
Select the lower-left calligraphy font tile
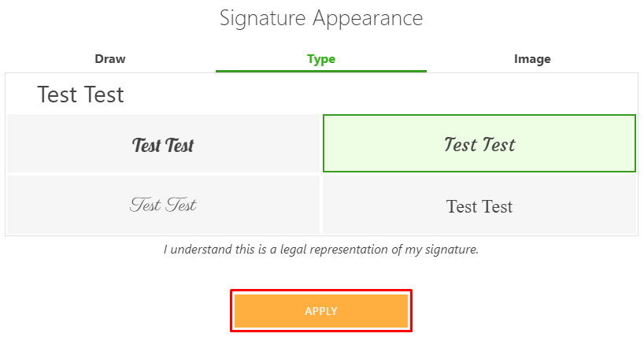[164, 205]
